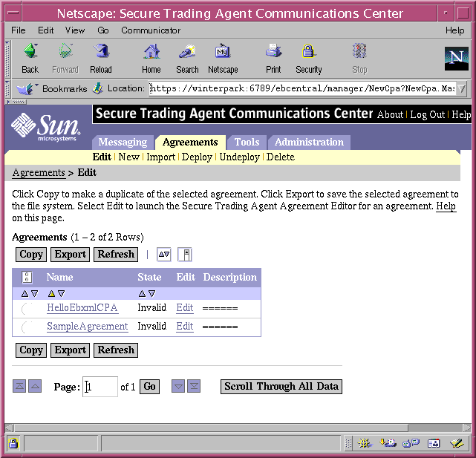
Task: Open the Mailbox icon in status bar
Action: coord(388,443)
